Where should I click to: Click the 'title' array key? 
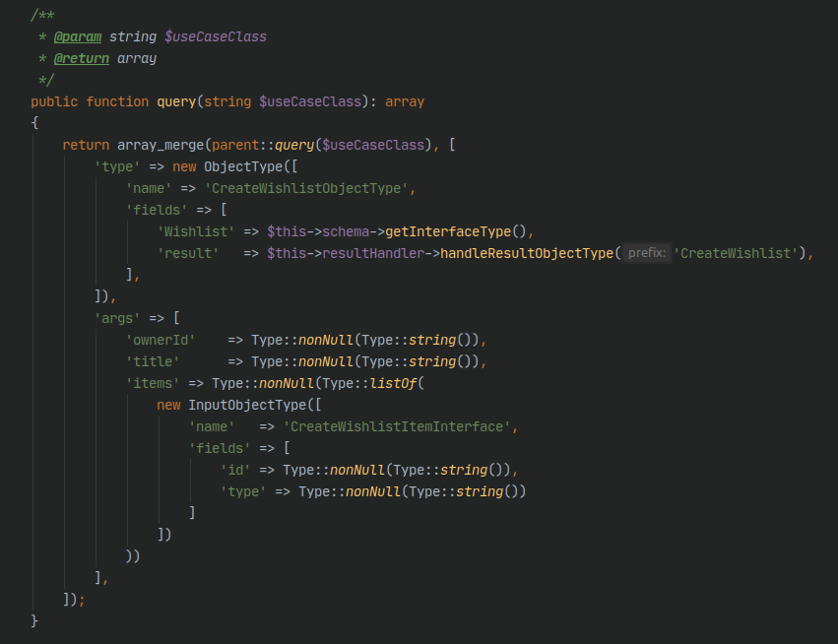click(x=153, y=361)
